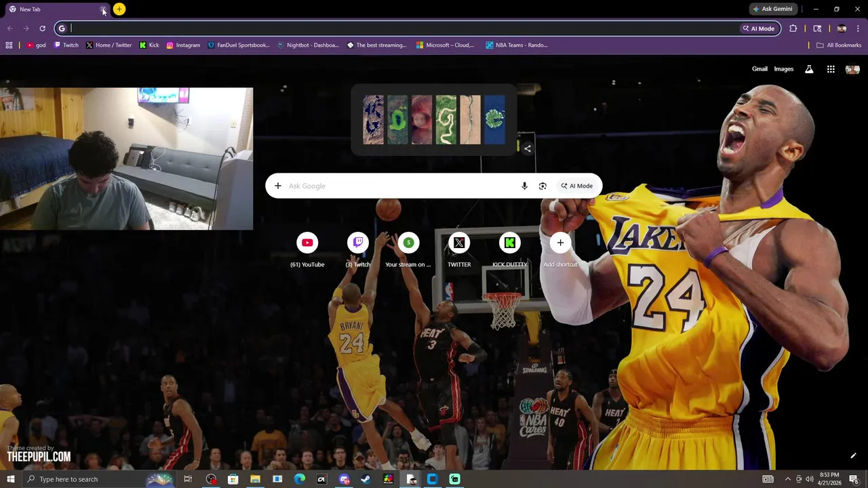Viewport: 868px width, 488px height.
Task: Open Google Lens image search
Action: [542, 186]
